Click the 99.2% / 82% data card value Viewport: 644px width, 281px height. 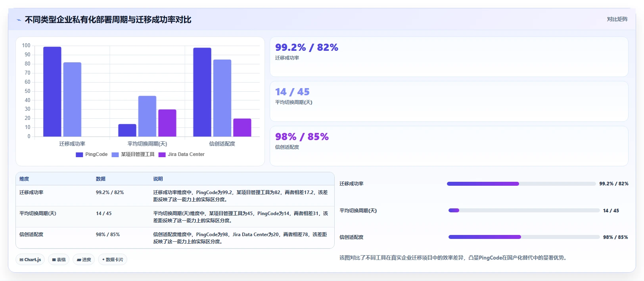pos(307,48)
